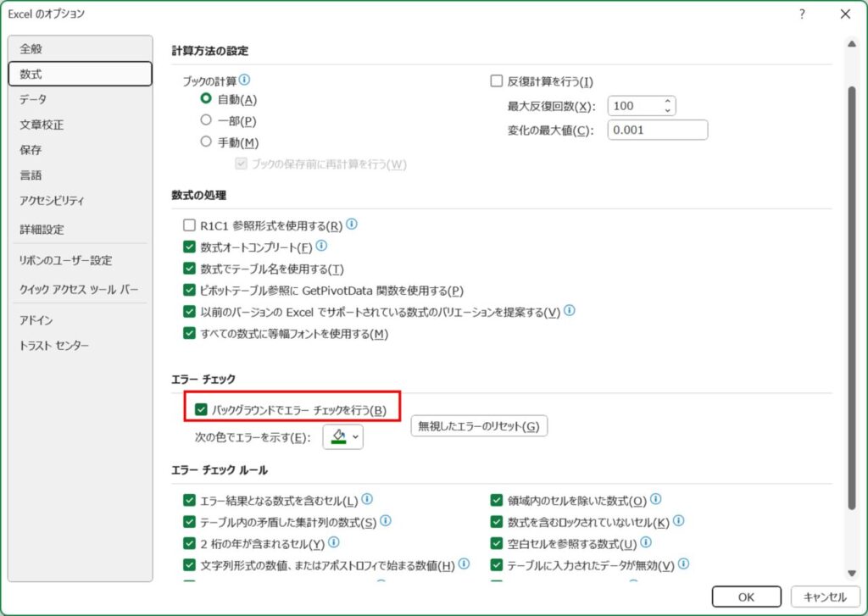This screenshot has height=616, width=868.
Task: Click scrollbar down arrow
Action: 851,574
